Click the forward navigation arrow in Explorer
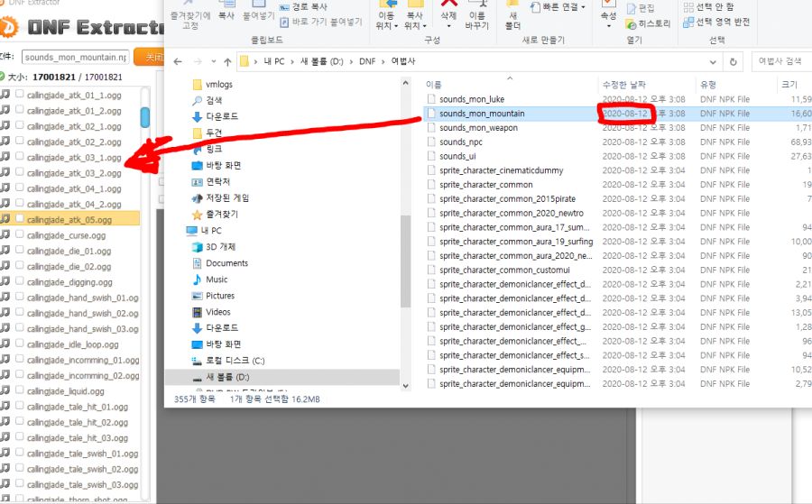The width and height of the screenshot is (812, 504). coord(198,61)
